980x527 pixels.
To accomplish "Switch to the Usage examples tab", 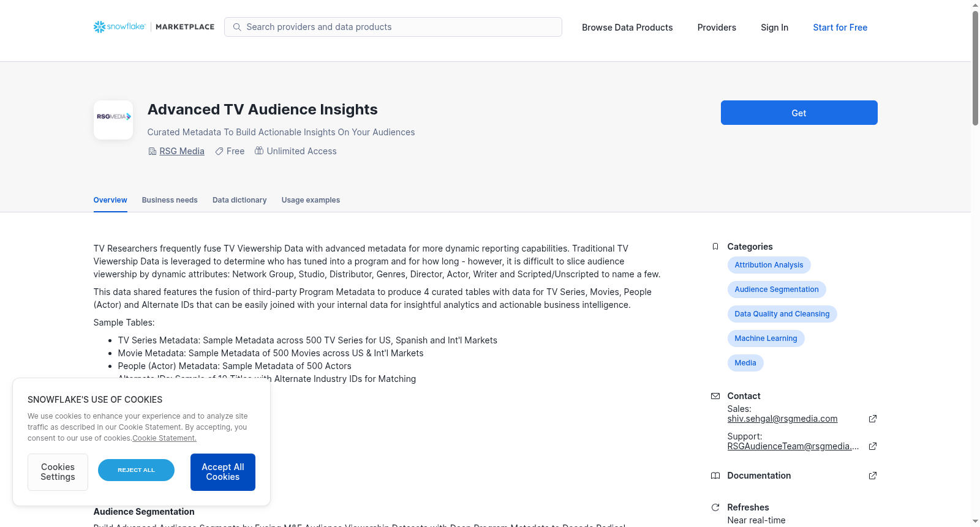I will click(311, 200).
